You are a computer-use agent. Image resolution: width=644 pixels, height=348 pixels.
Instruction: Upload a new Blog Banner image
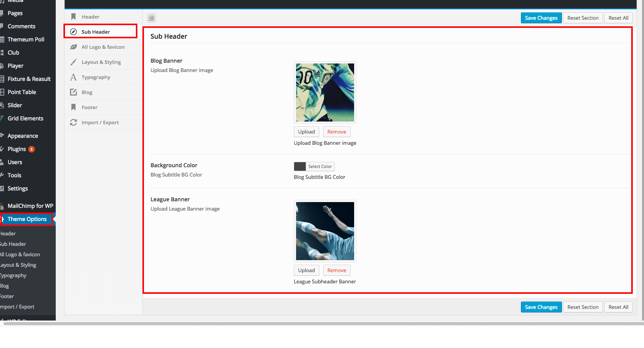pyautogui.click(x=306, y=132)
